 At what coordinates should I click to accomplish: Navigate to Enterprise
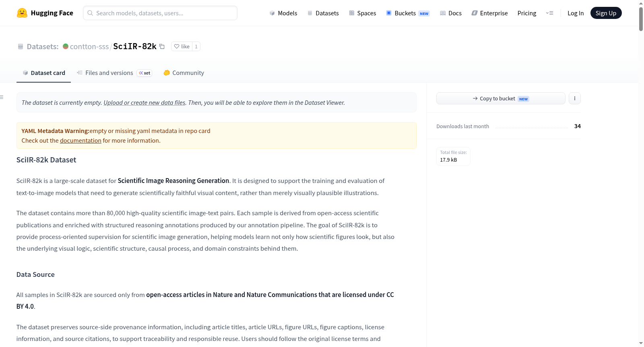click(489, 13)
